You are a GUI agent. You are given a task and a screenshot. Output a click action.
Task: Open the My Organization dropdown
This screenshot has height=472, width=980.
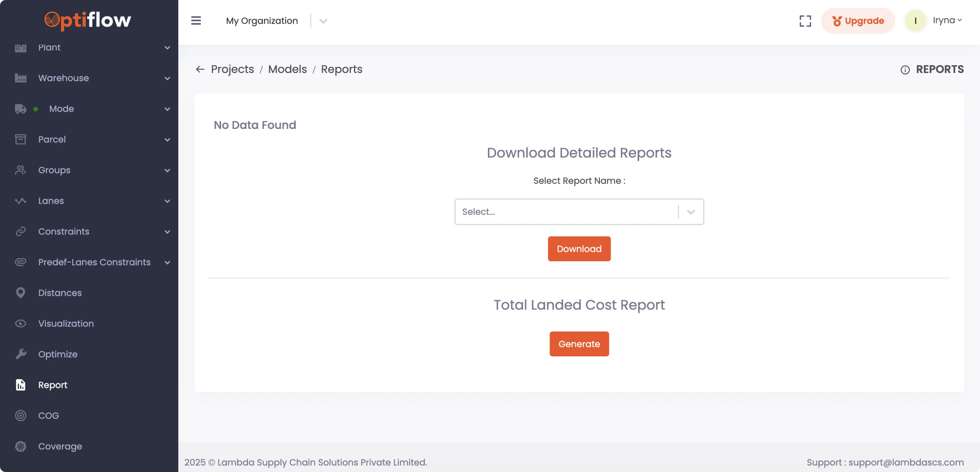coord(323,21)
